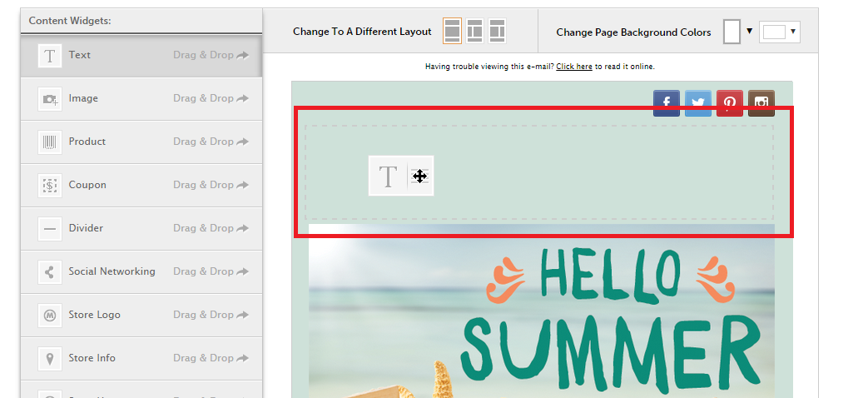Select the Social Networking share icon
This screenshot has height=398, width=868.
point(50,272)
